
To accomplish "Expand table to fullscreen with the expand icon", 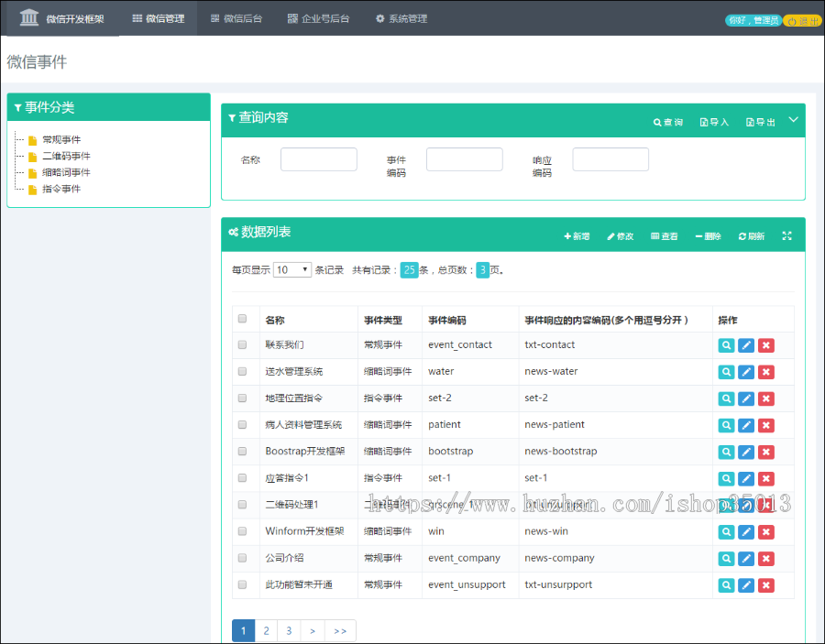I will [786, 236].
